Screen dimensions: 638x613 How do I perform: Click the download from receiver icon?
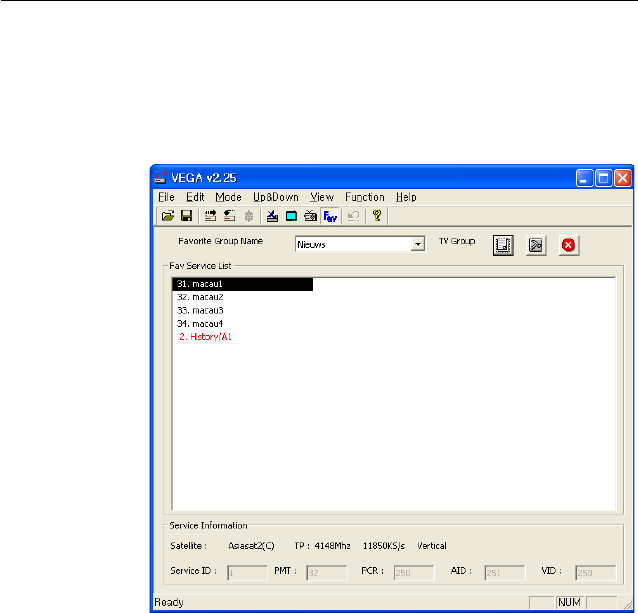click(229, 216)
